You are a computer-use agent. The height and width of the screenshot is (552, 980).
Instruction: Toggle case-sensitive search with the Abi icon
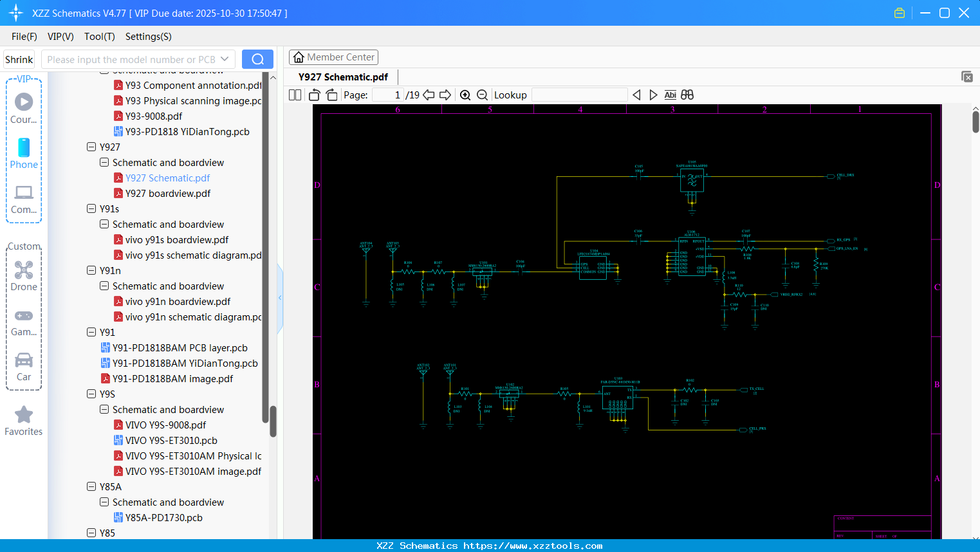coord(670,95)
